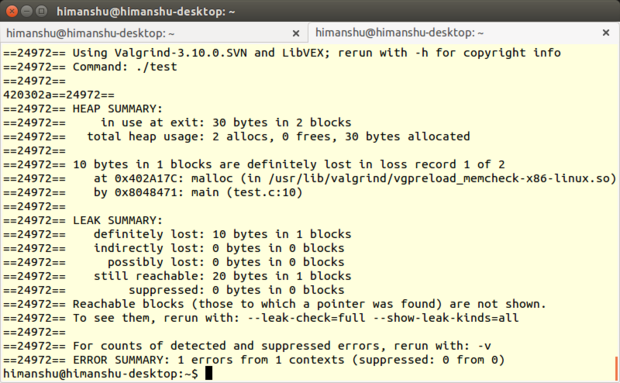Click the LEAK SUMMARY heading text

pos(117,220)
